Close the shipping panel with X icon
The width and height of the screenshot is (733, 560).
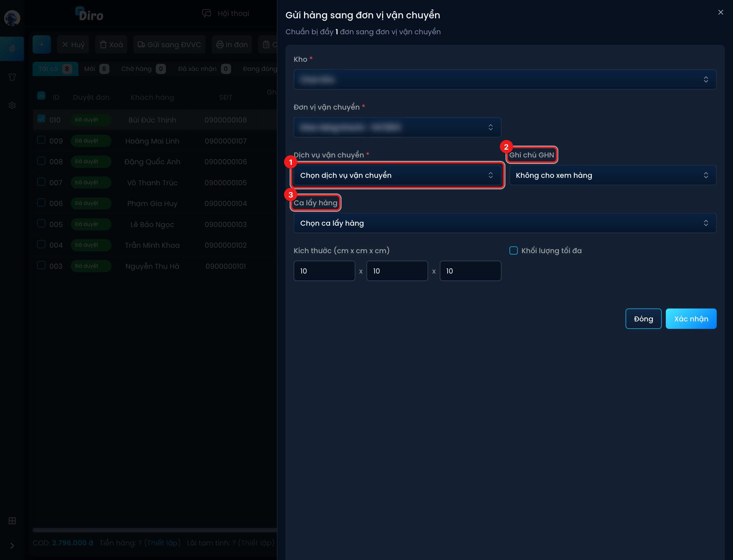(x=720, y=12)
